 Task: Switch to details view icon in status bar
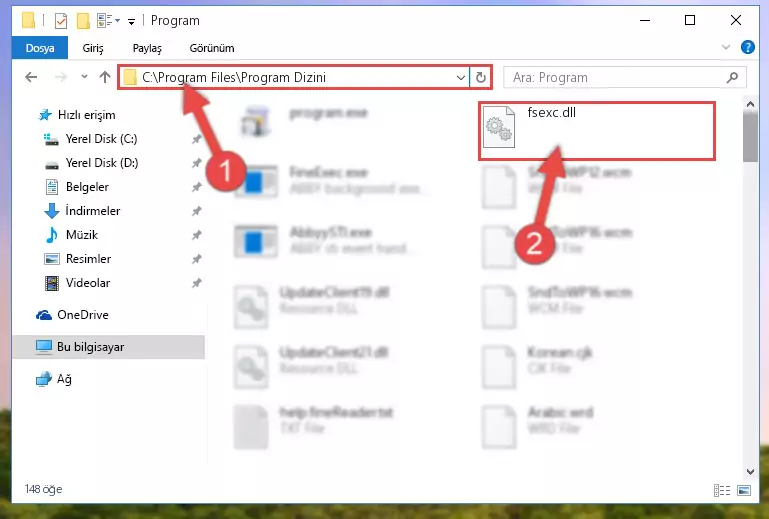coord(721,490)
